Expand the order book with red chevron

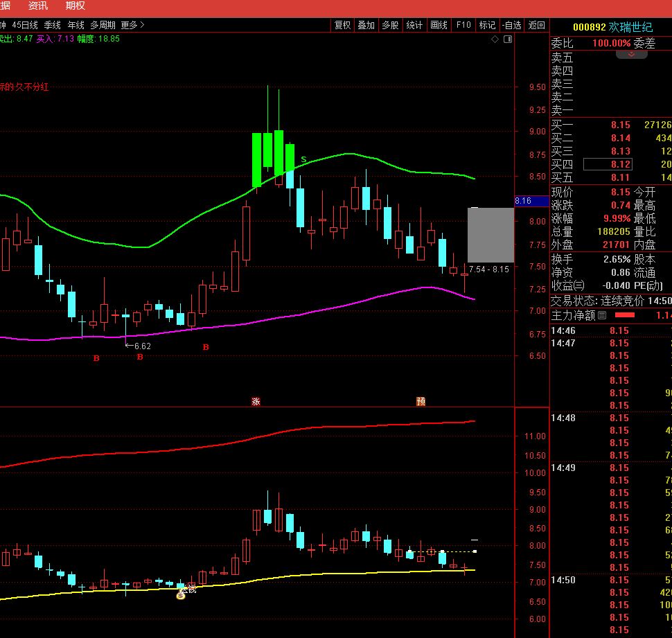[631, 55]
